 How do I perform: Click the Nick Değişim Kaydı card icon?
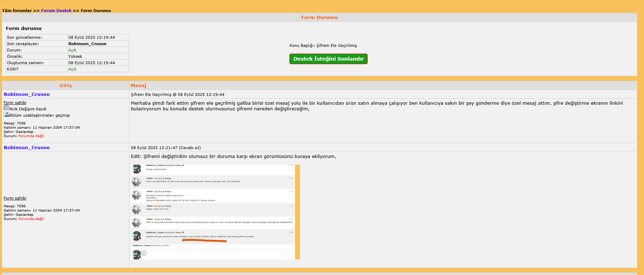tap(6, 108)
